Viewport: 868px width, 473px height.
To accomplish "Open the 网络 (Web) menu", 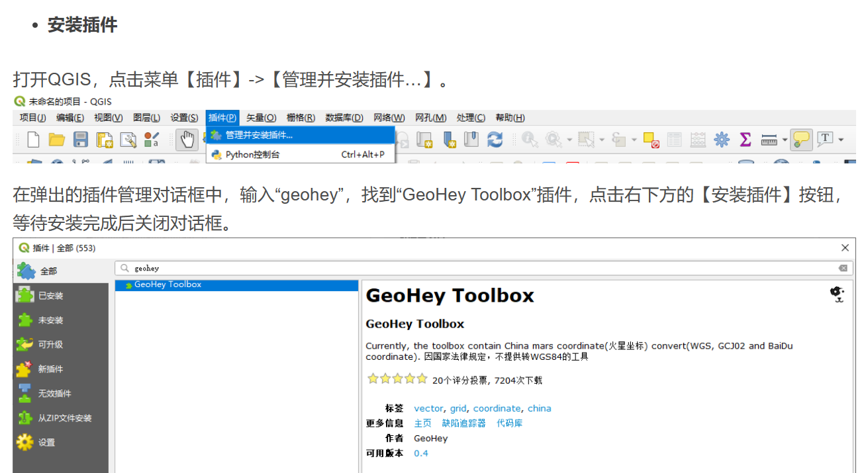I will tap(389, 118).
